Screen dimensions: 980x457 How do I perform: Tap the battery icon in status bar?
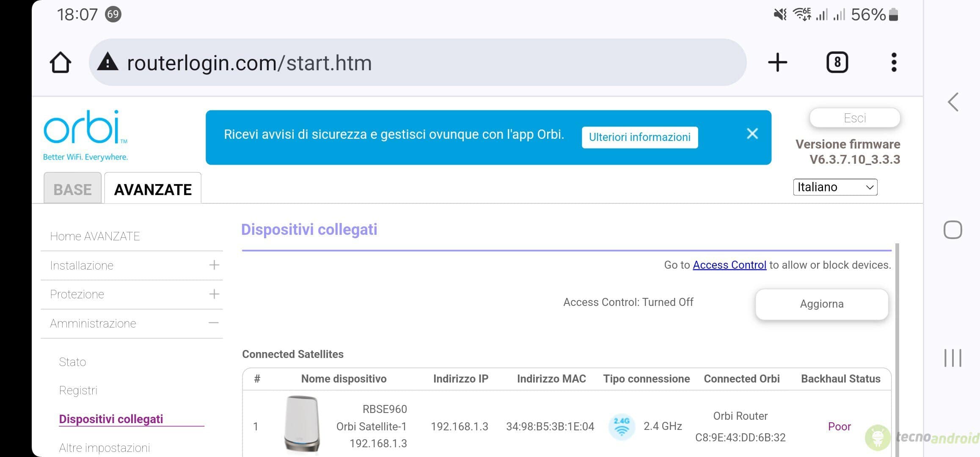pyautogui.click(x=893, y=15)
